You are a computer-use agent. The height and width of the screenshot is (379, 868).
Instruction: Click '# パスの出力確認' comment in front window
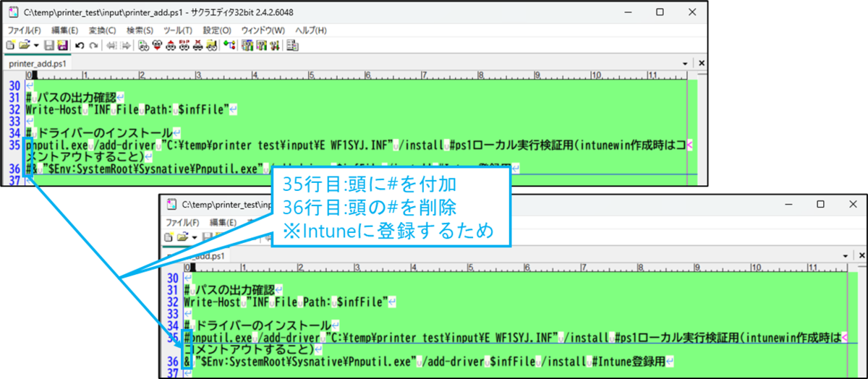pyautogui.click(x=230, y=289)
